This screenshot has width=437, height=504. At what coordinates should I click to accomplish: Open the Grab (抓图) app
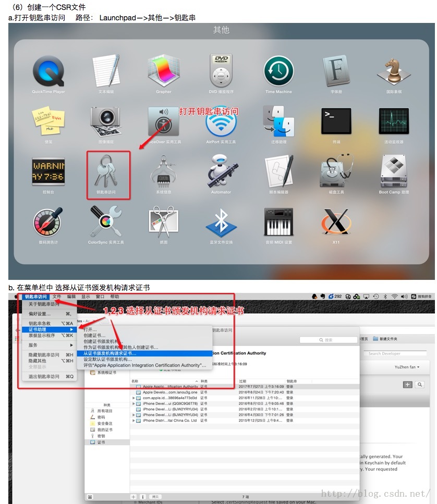click(x=164, y=222)
